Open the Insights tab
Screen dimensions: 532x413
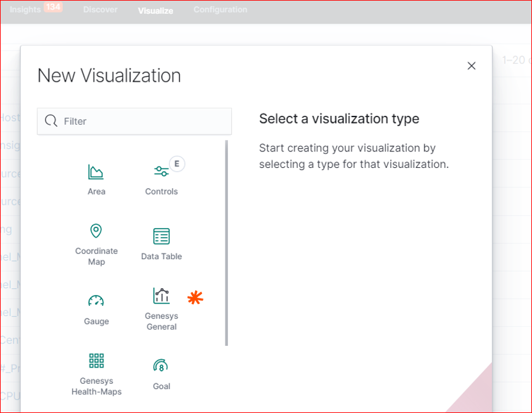click(25, 10)
